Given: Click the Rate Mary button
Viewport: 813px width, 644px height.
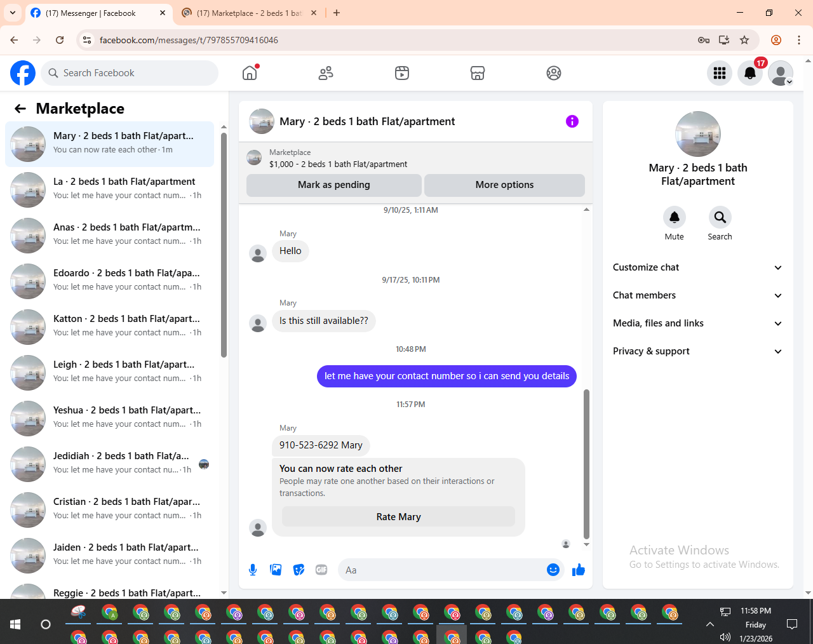Looking at the screenshot, I should click(x=398, y=516).
